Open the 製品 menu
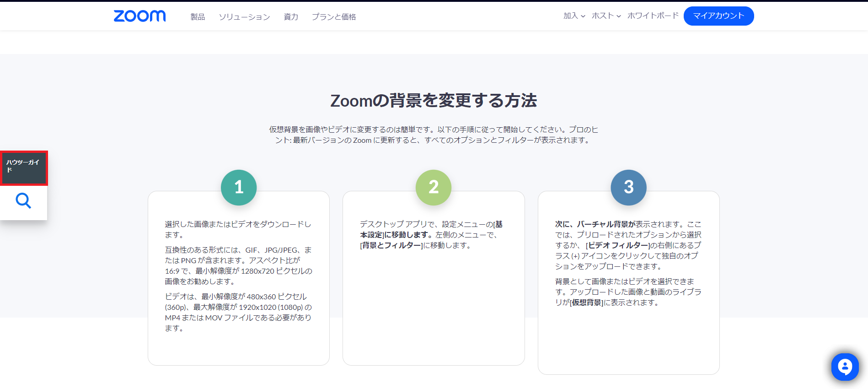The height and width of the screenshot is (389, 868). click(x=198, y=17)
